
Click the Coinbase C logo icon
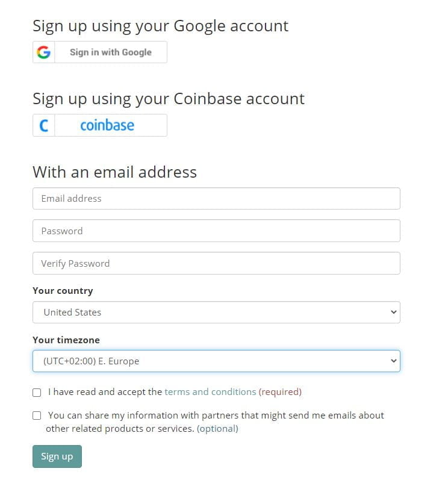tap(44, 126)
